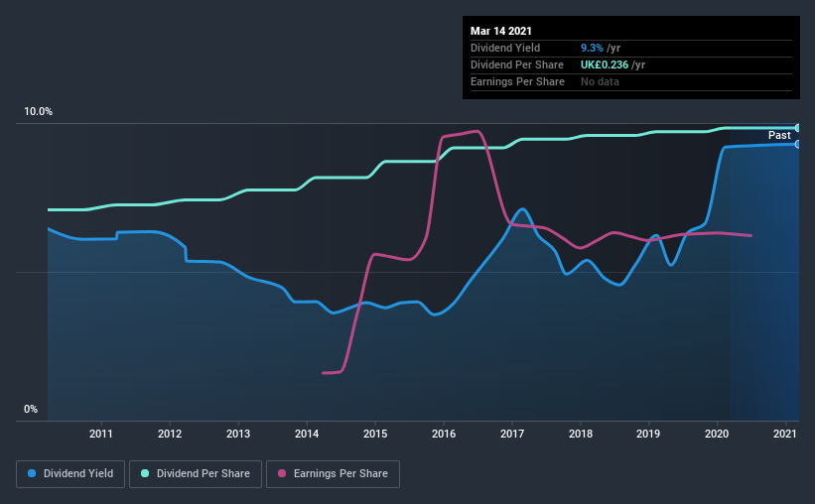Click the teal Dividend Per Share endpoint marker
The width and height of the screenshot is (815, 504).
click(x=798, y=128)
